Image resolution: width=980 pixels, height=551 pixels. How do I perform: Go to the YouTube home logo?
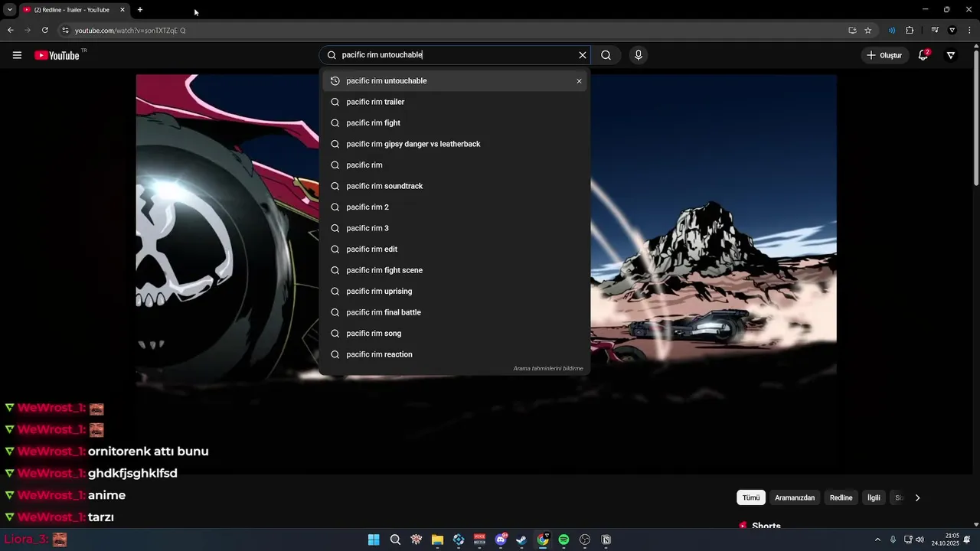57,55
